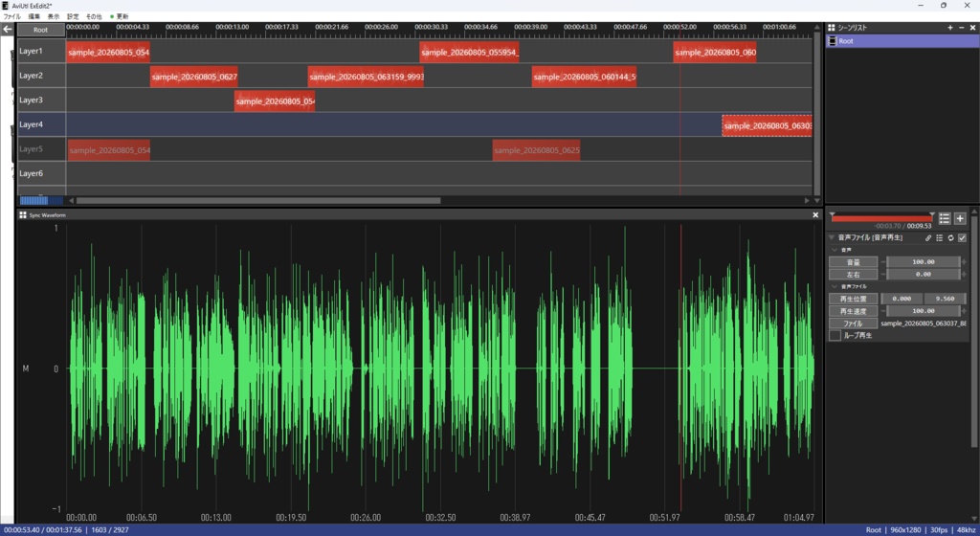
Task: Click the link icon in the audio file header
Action: click(x=928, y=237)
